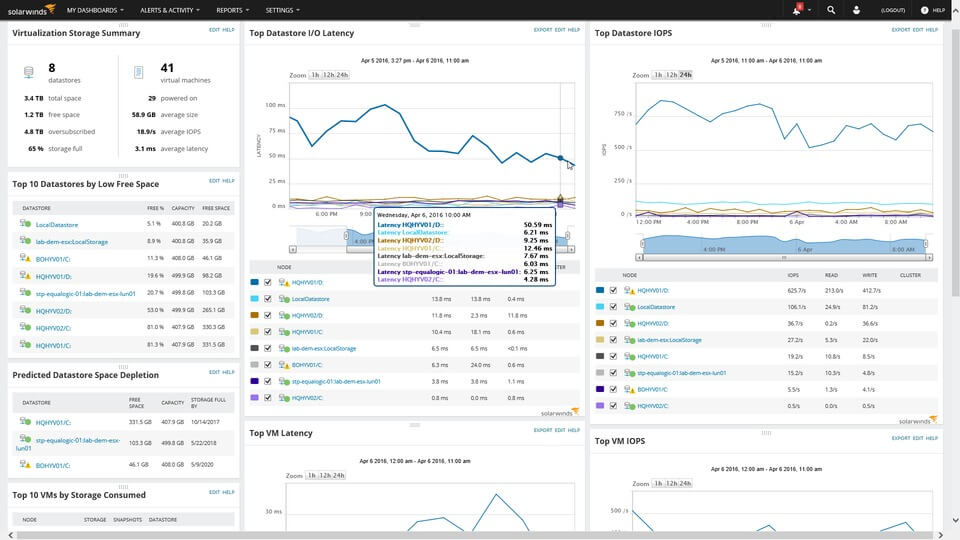Click the datastores summary icon
The image size is (960, 540).
click(29, 72)
